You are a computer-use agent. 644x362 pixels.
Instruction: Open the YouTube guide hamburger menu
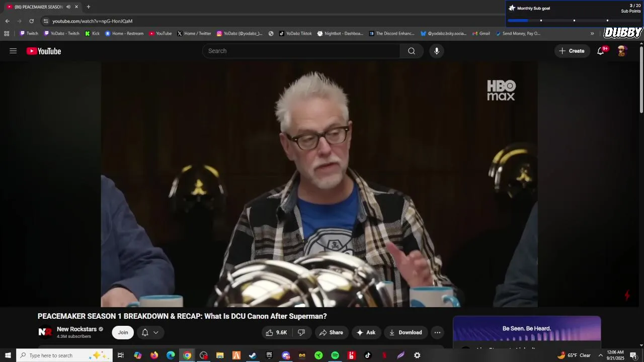tap(13, 51)
